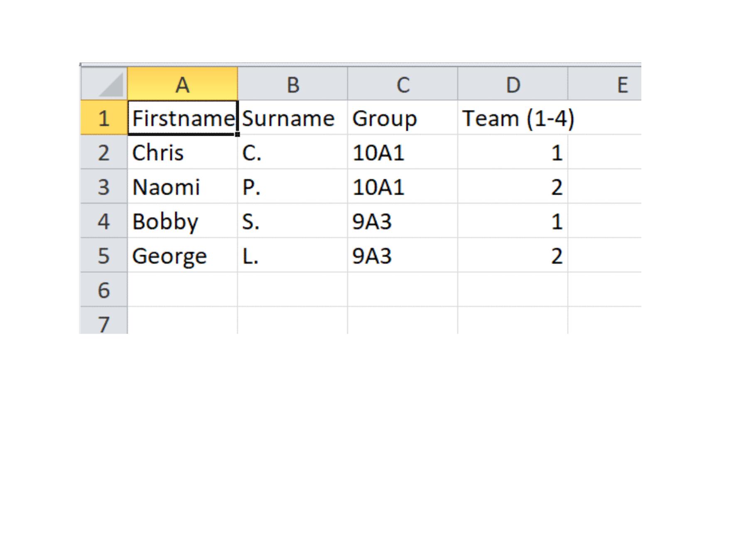The width and height of the screenshot is (756, 551).
Task: Select the cell containing Chris
Action: tap(182, 153)
